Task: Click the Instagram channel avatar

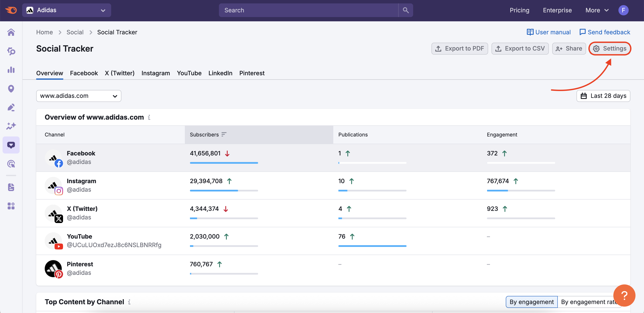Action: [x=53, y=186]
